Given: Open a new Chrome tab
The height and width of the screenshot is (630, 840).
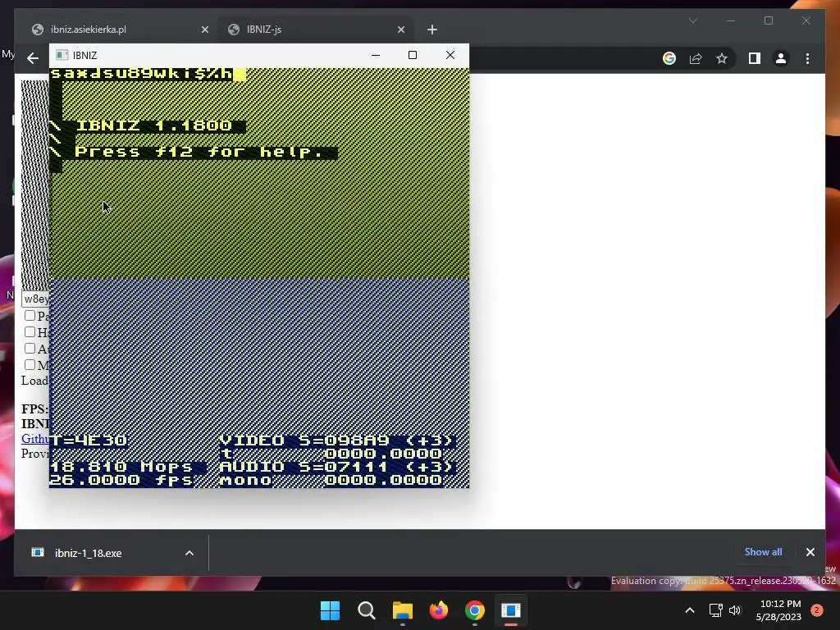Looking at the screenshot, I should pyautogui.click(x=432, y=30).
